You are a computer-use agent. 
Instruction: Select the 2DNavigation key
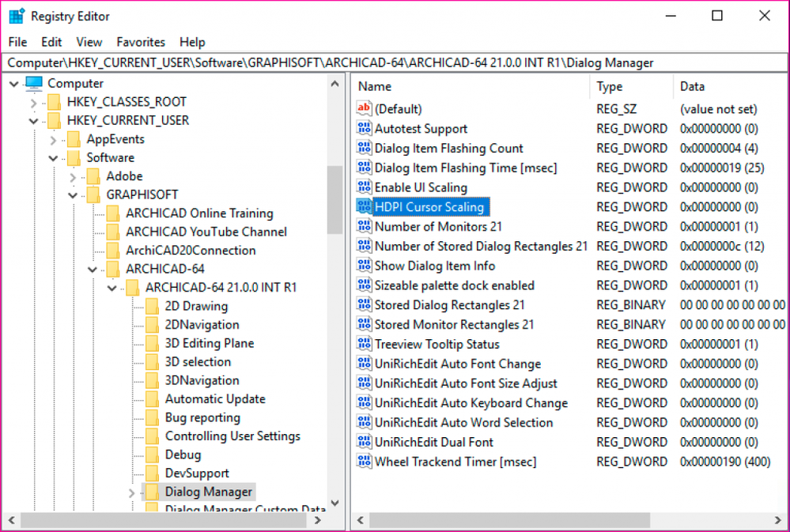(202, 325)
